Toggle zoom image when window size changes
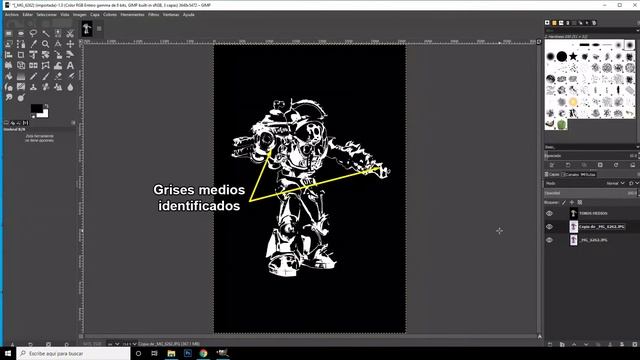This screenshot has height=360, width=640. click(539, 42)
